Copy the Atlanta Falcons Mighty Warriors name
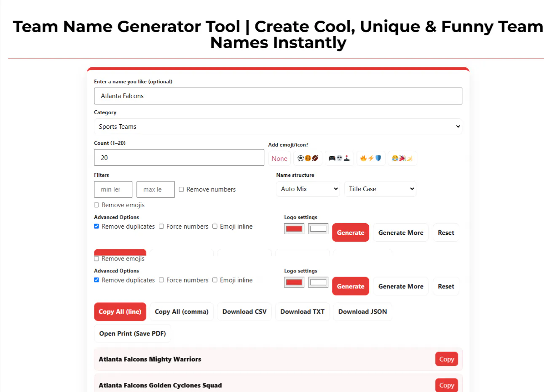 click(447, 359)
